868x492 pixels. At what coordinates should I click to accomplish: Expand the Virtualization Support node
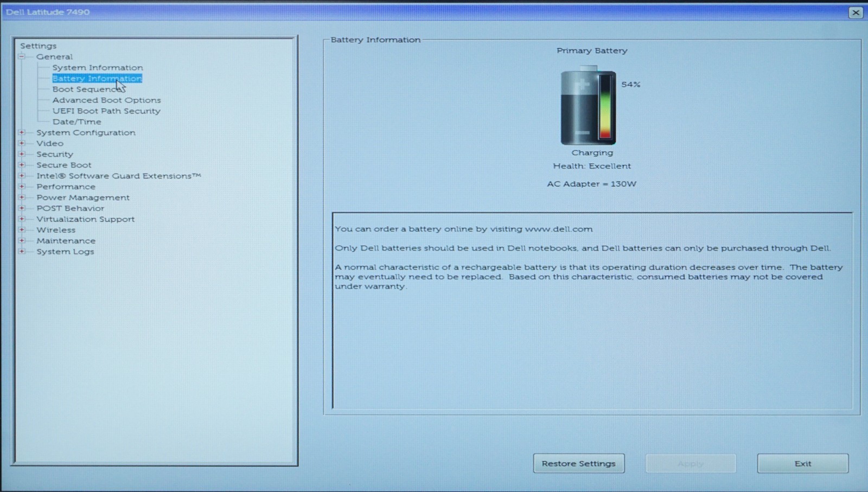tap(22, 219)
